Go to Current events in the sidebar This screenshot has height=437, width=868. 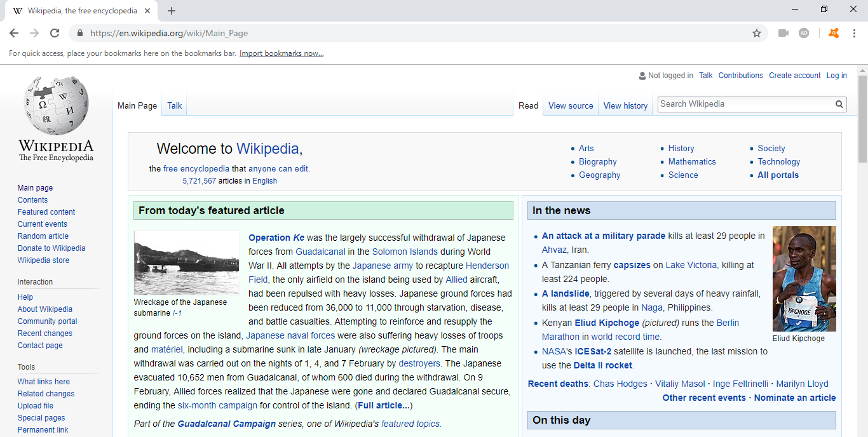pos(43,224)
